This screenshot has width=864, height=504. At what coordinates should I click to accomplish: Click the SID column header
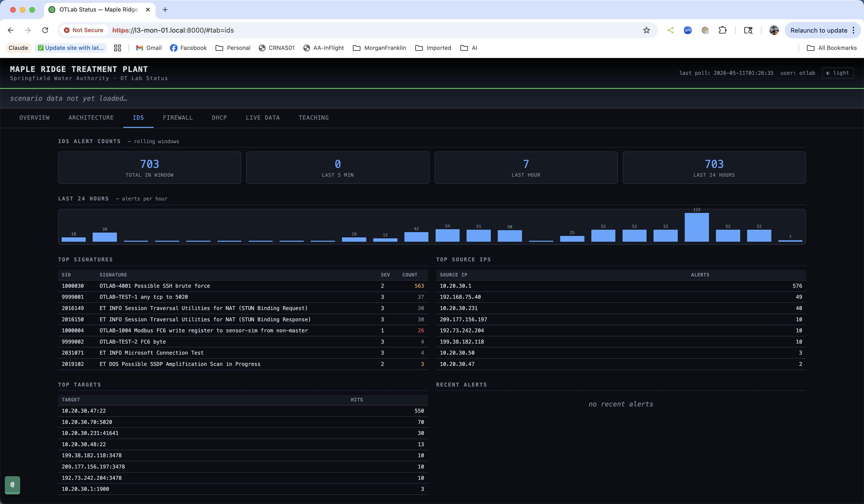tap(66, 275)
